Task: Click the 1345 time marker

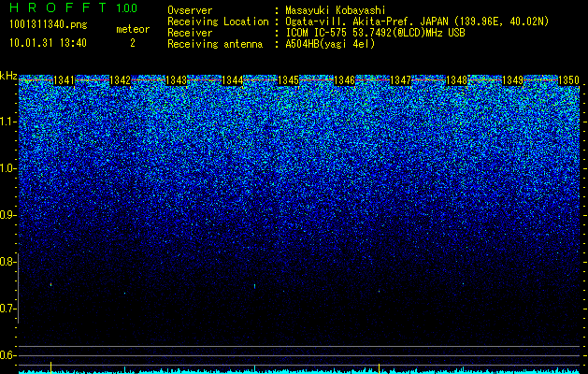Action: [x=288, y=80]
